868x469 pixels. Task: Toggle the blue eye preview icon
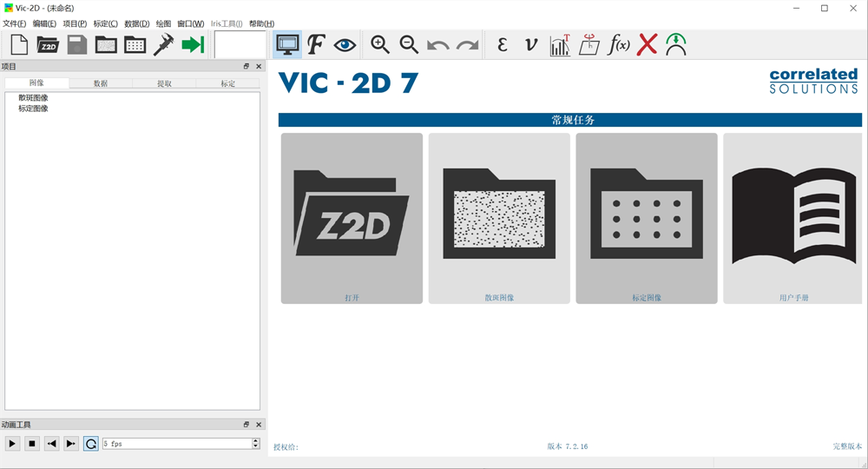(x=345, y=45)
